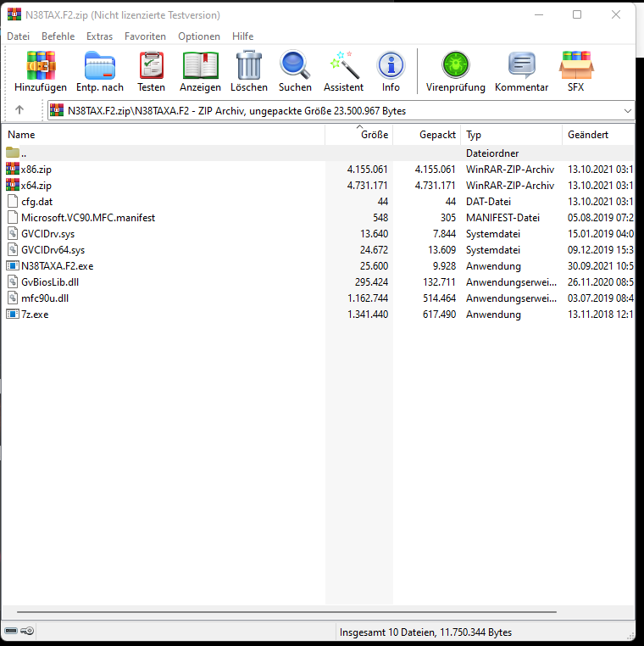644x646 pixels.
Task: Click packed value 7.844
Action: click(x=444, y=234)
